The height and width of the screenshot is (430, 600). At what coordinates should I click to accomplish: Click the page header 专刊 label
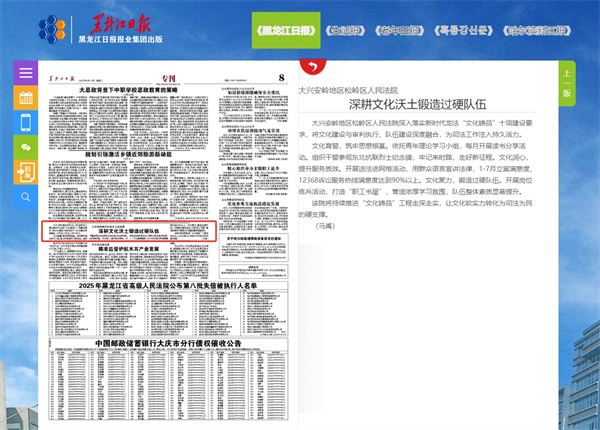[168, 78]
